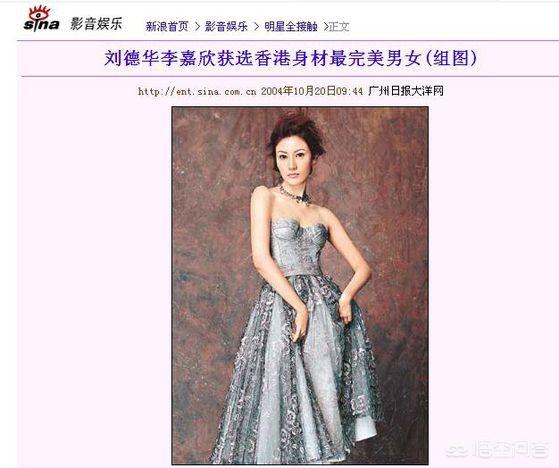Click the 悟空问答 watermark text
Viewport: 559px width, 468px height.
click(x=511, y=449)
